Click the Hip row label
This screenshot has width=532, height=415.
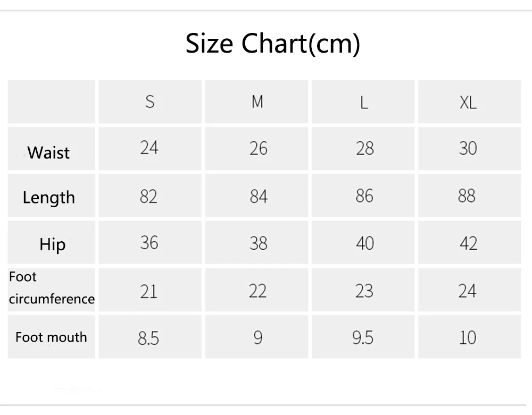pos(53,244)
